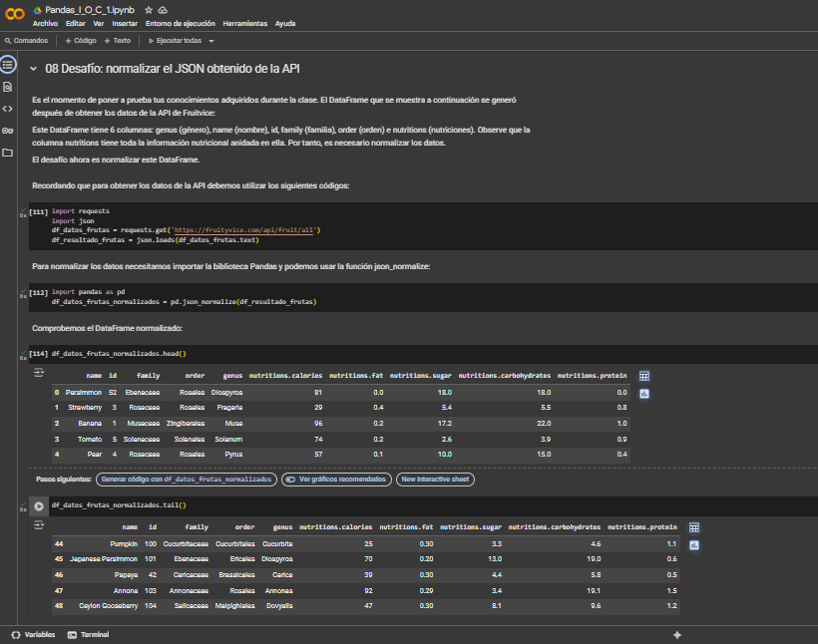The width and height of the screenshot is (818, 644).
Task: Open the Comandos search palette
Action: pos(26,41)
